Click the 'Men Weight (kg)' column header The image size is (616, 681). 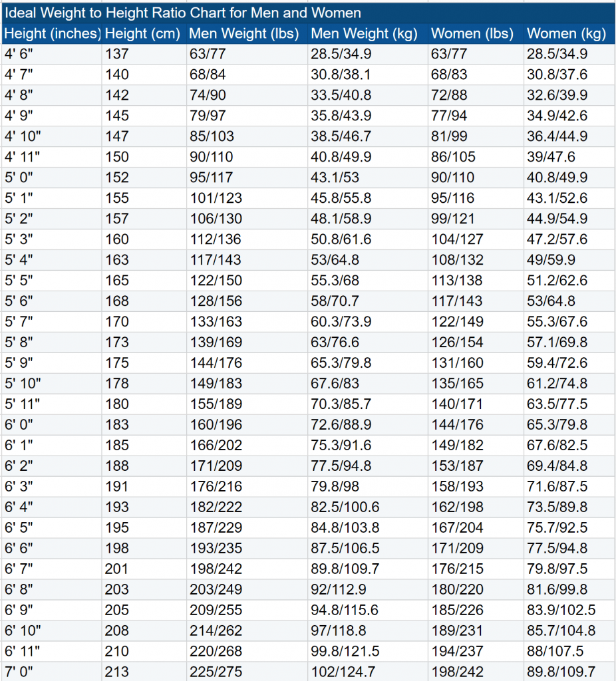point(367,33)
